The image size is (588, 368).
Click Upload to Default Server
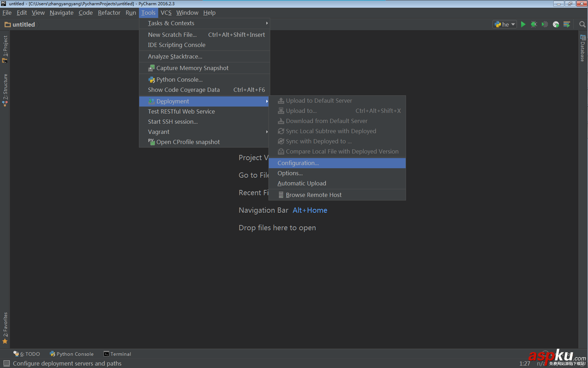pyautogui.click(x=337, y=101)
